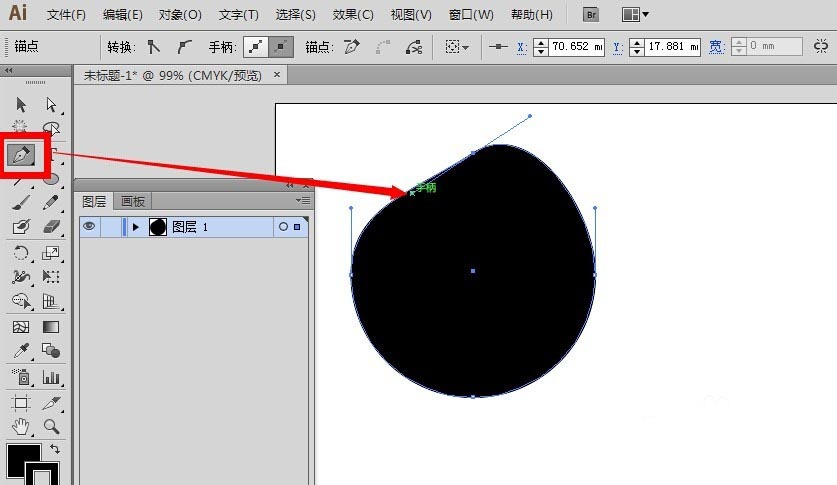
Task: Click the X coordinate input field
Action: (576, 47)
